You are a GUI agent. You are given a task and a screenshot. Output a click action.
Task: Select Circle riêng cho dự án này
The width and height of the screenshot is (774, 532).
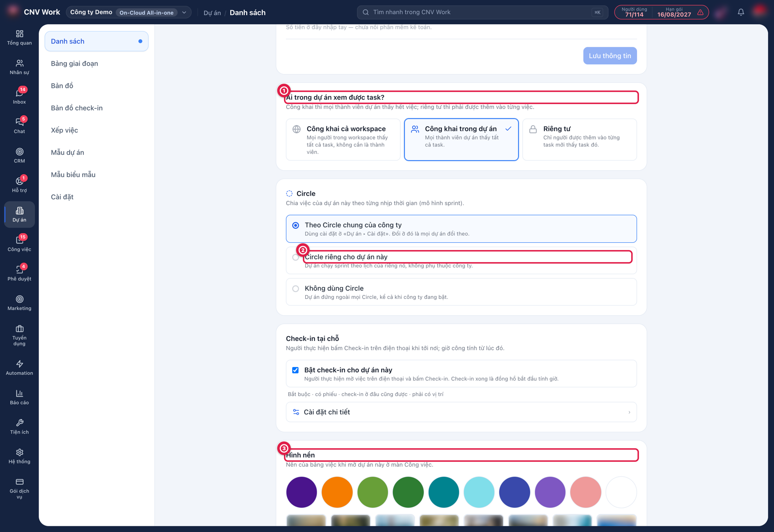pos(461,260)
